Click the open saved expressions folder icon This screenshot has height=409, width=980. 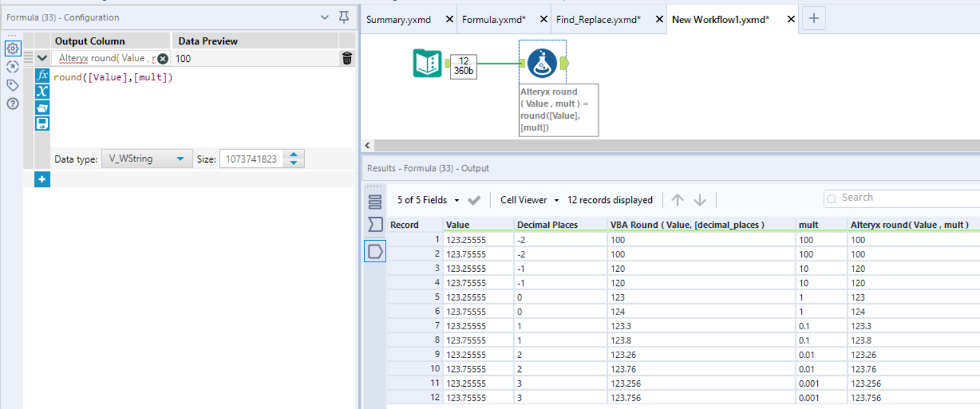click(42, 108)
